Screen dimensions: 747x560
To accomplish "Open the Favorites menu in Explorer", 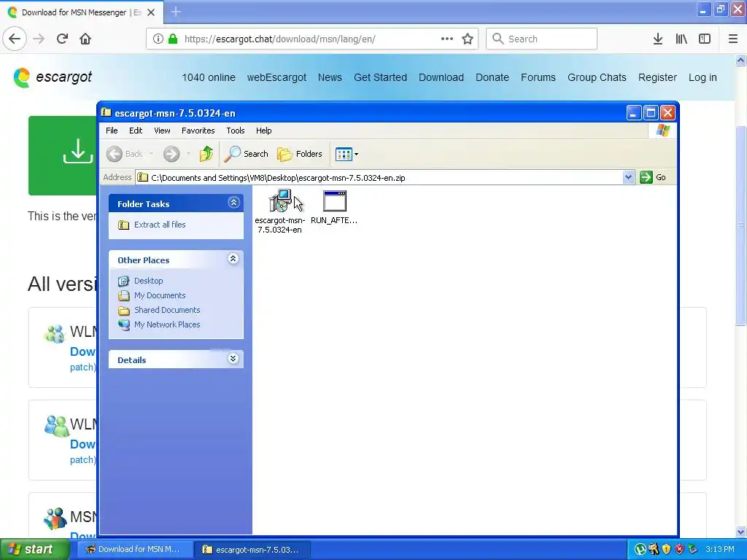I will pos(198,131).
